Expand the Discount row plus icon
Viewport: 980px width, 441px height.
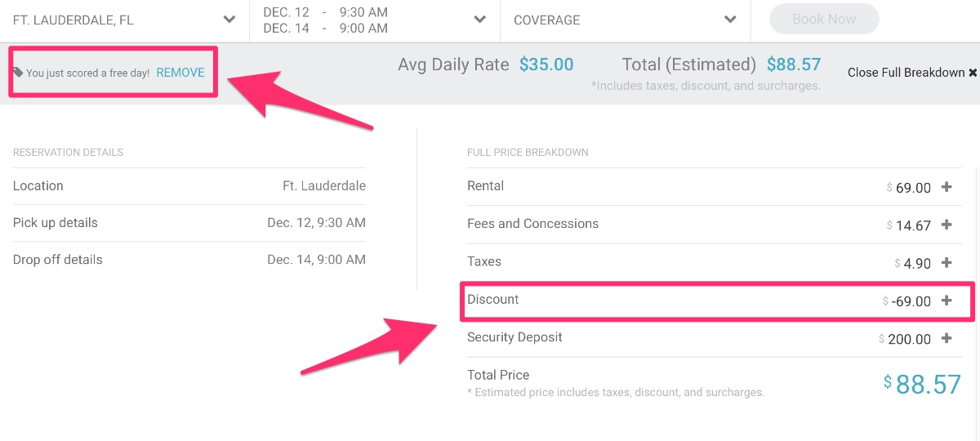click(x=947, y=301)
